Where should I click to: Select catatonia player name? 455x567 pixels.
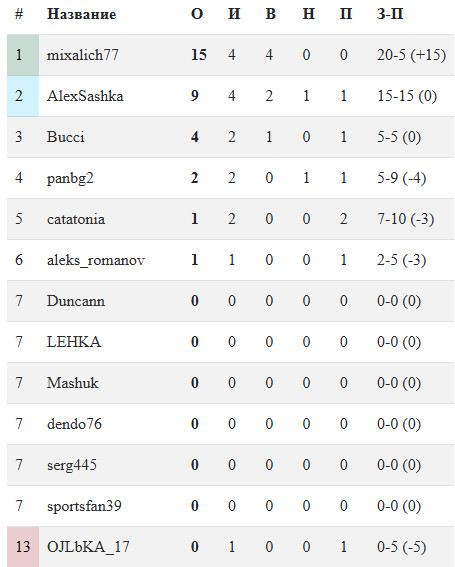[76, 219]
